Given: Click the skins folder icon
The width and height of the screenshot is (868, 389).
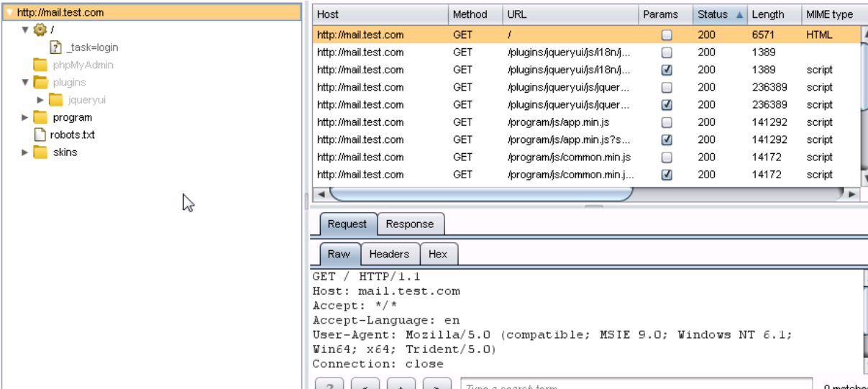Looking at the screenshot, I should pos(40,152).
